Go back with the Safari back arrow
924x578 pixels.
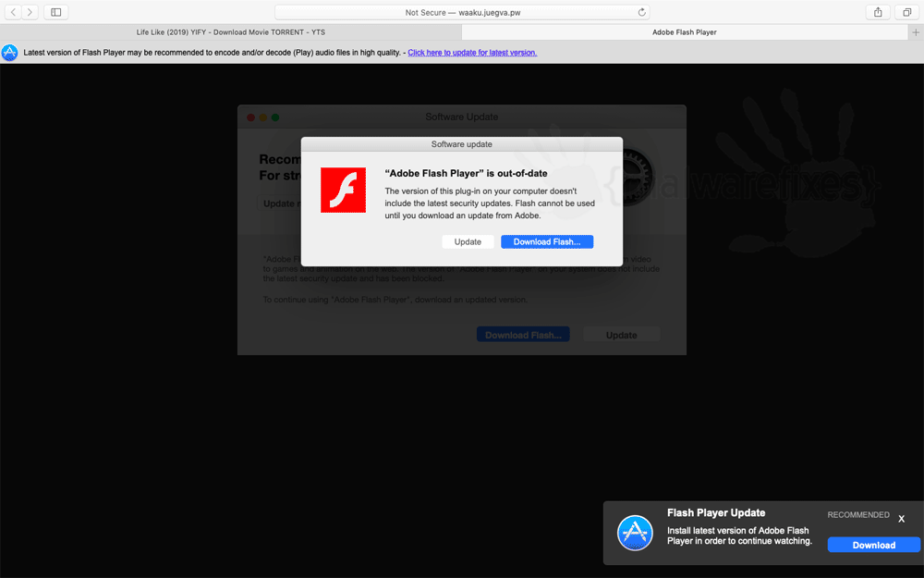(13, 12)
